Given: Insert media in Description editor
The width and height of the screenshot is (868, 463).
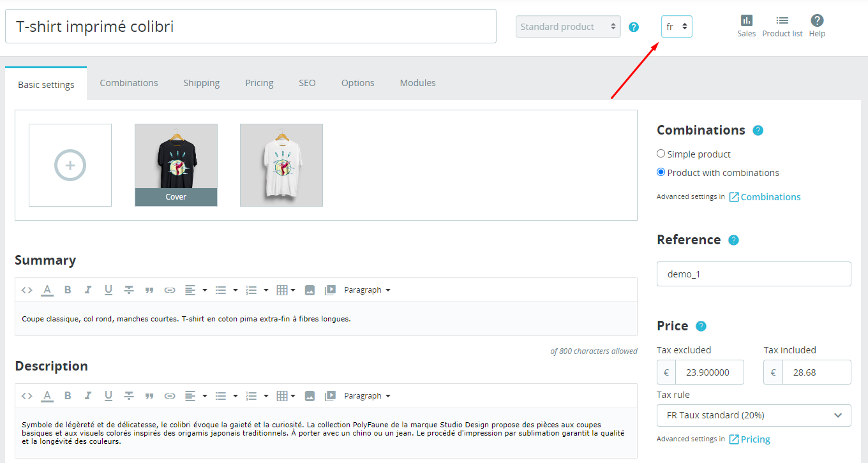Looking at the screenshot, I should [330, 396].
